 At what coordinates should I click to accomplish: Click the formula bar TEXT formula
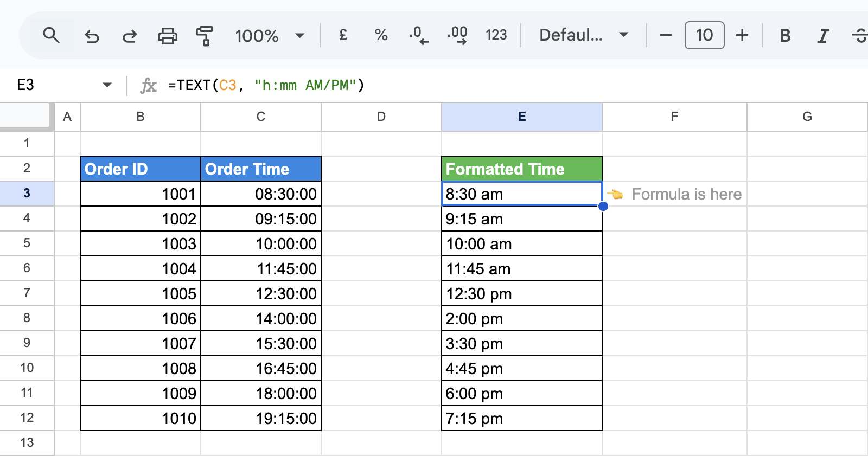pos(266,85)
